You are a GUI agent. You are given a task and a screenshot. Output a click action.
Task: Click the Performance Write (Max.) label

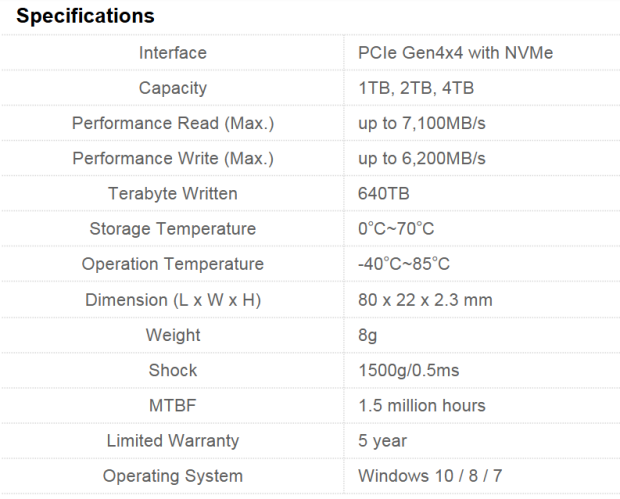click(173, 158)
